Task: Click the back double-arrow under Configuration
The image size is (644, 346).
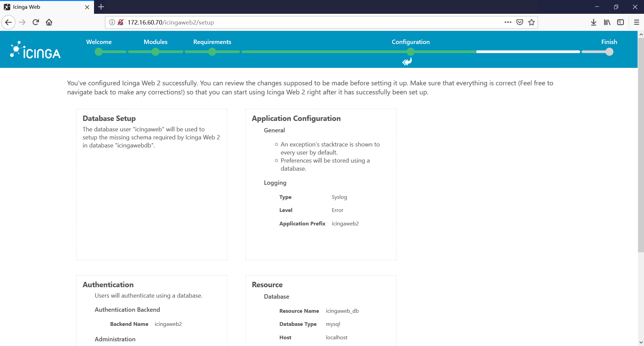Action: point(407,61)
